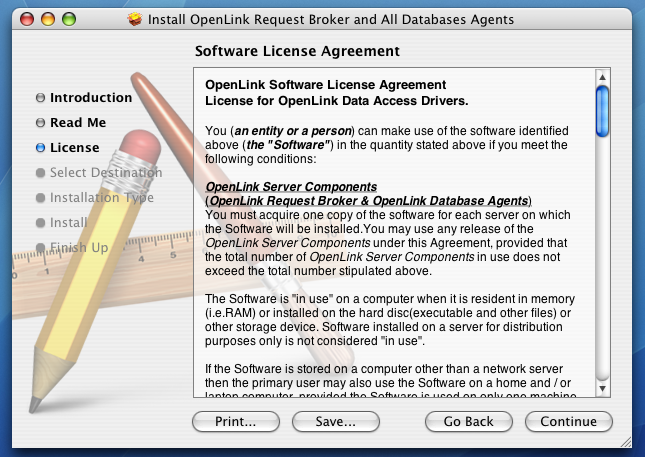
Task: Select the License step in sidebar
Action: click(x=75, y=148)
